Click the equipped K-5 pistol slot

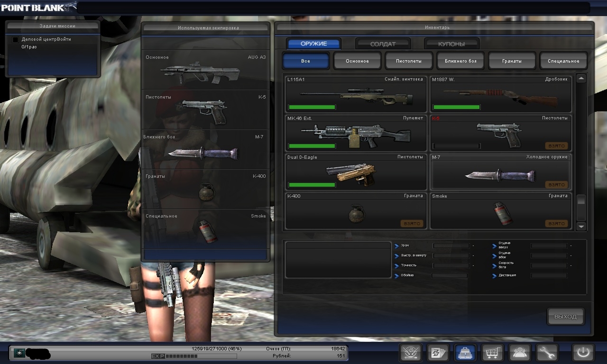click(x=206, y=110)
